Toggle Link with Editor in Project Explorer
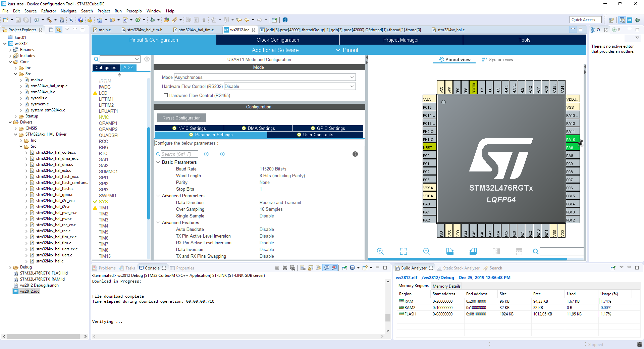The width and height of the screenshot is (644, 349). [x=59, y=30]
